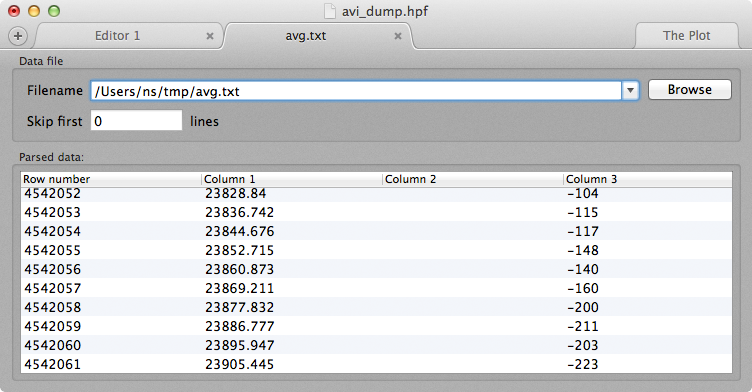Expand the Filename dropdown arrow
Screen dimensions: 752x392
[x=630, y=91]
